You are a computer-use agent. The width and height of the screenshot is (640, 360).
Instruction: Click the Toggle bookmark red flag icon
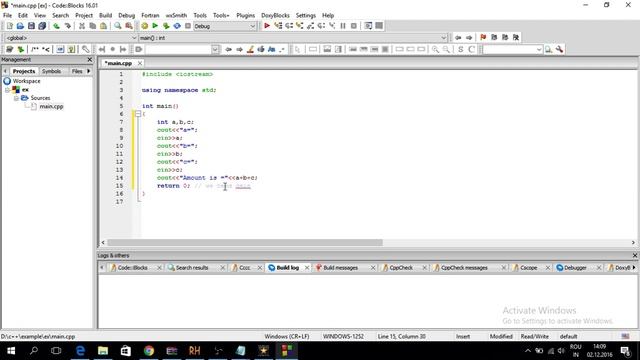click(483, 37)
